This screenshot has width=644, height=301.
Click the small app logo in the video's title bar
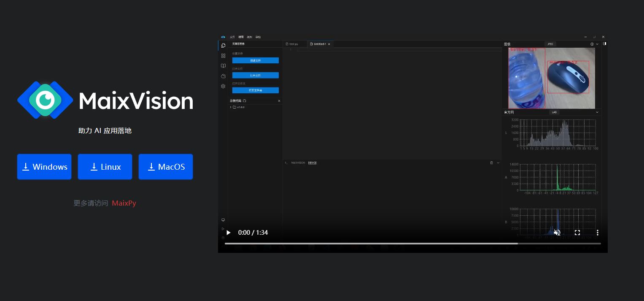click(223, 37)
